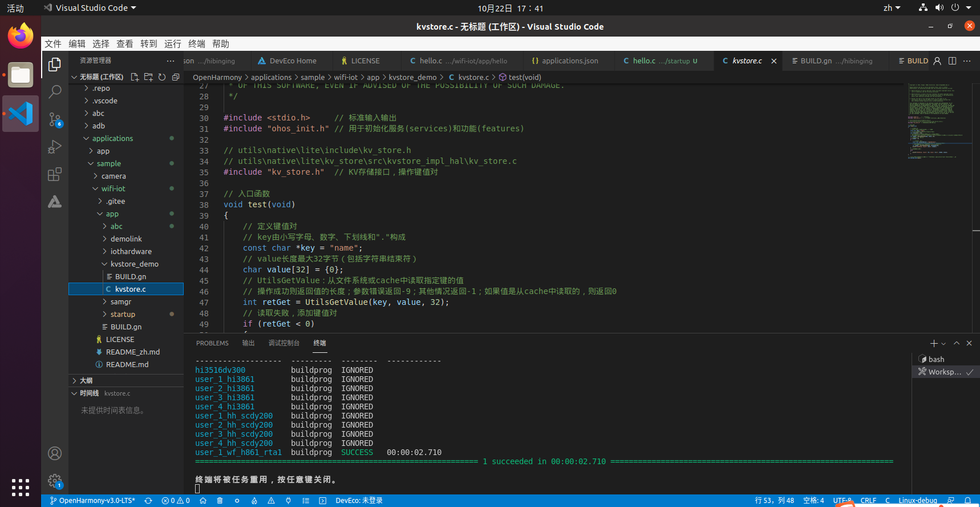
Task: Click the errors and warnings status indicator
Action: coord(176,501)
